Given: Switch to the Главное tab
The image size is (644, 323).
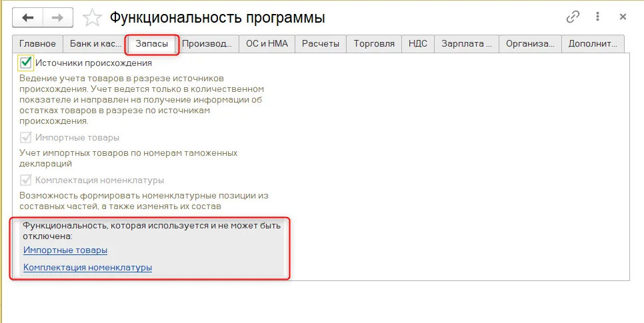Looking at the screenshot, I should [x=37, y=44].
